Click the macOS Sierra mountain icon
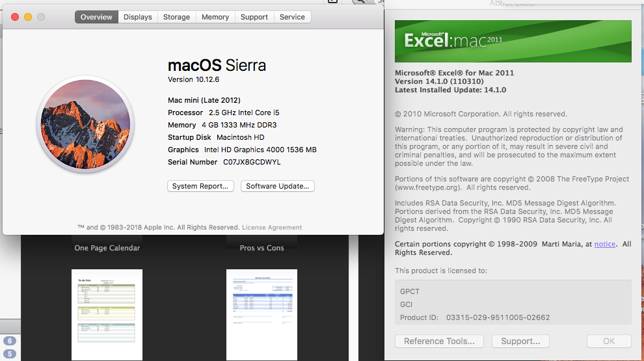 [85, 124]
